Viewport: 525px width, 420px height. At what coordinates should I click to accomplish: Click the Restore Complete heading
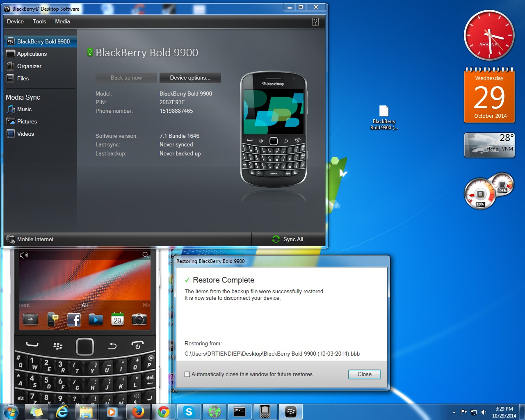[x=224, y=280]
